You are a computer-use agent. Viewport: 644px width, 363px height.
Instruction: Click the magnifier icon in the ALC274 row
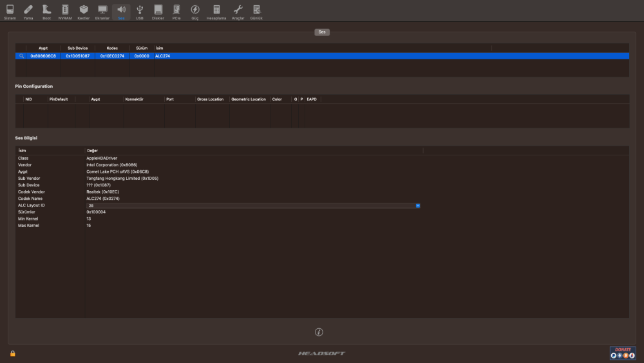[21, 56]
